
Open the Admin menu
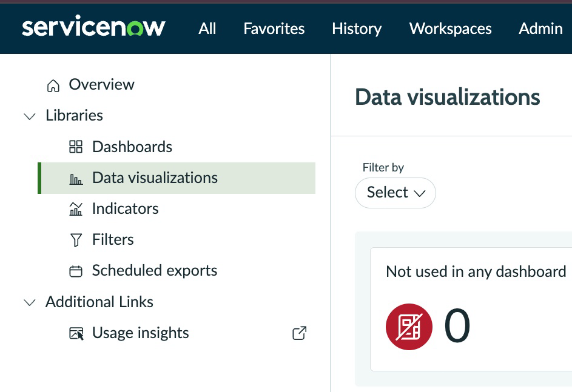pyautogui.click(x=540, y=28)
